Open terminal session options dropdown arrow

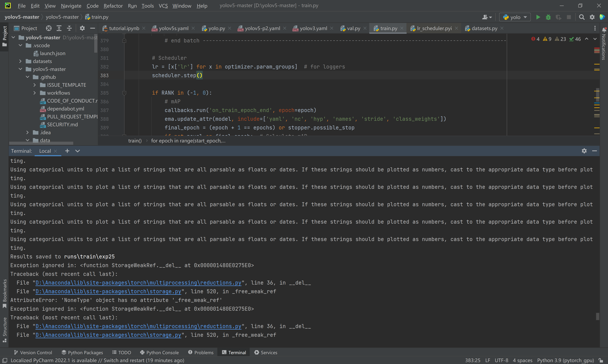(78, 151)
